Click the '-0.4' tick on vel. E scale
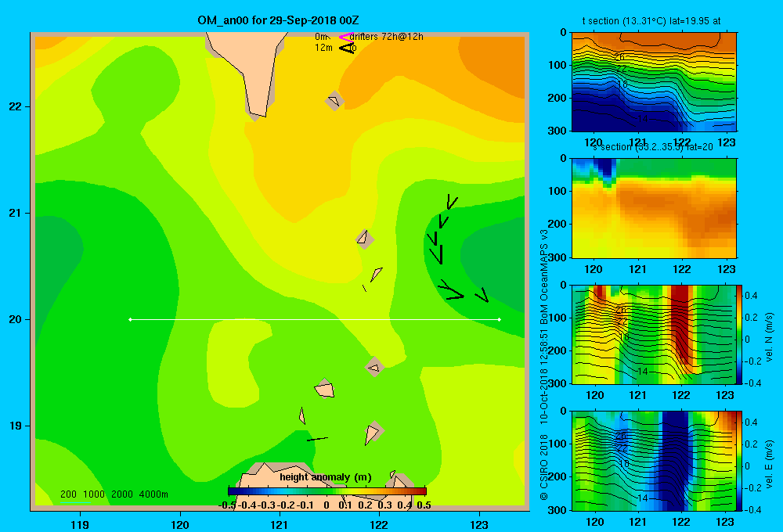Image resolution: width=783 pixels, height=532 pixels. pos(752,509)
